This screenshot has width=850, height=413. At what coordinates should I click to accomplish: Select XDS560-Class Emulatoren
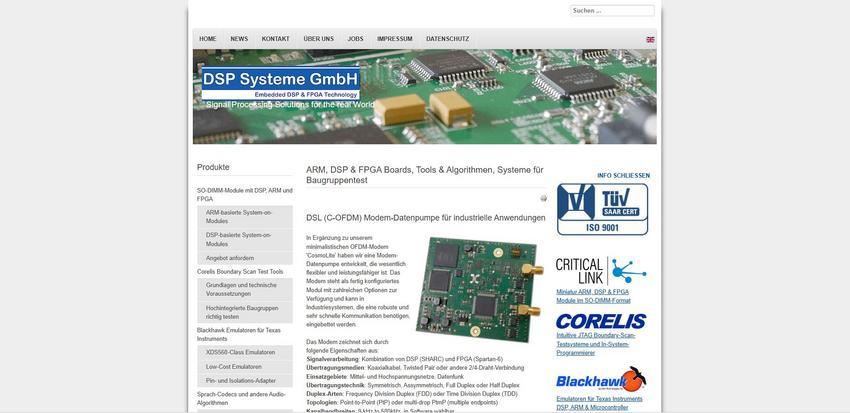click(244, 352)
